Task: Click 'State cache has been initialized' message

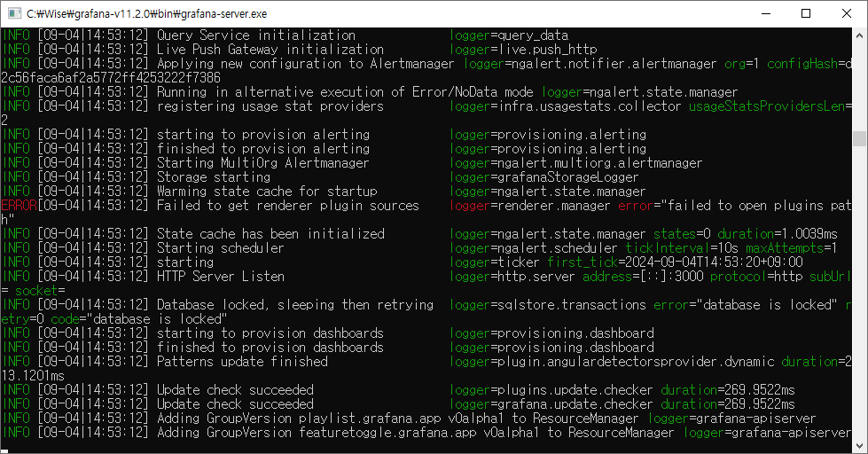Action: [x=270, y=233]
